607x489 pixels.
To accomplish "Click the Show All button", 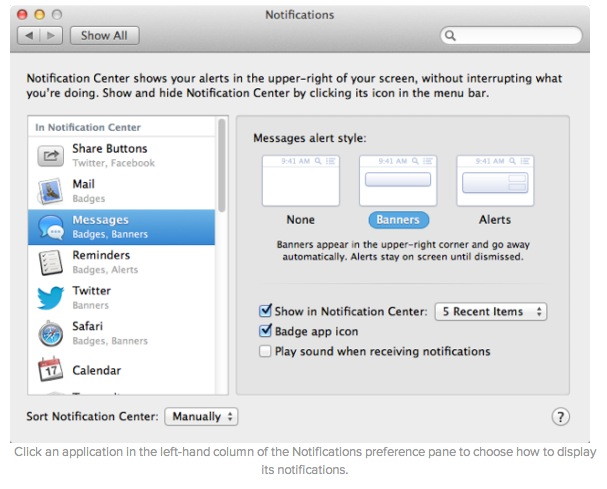I will tap(105, 36).
